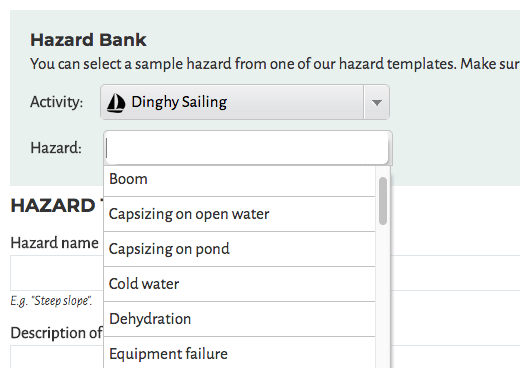Click the Hazard label beside search box

point(56,148)
